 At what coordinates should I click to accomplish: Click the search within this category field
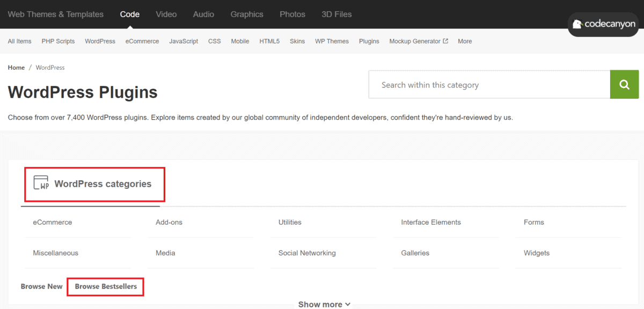click(488, 84)
